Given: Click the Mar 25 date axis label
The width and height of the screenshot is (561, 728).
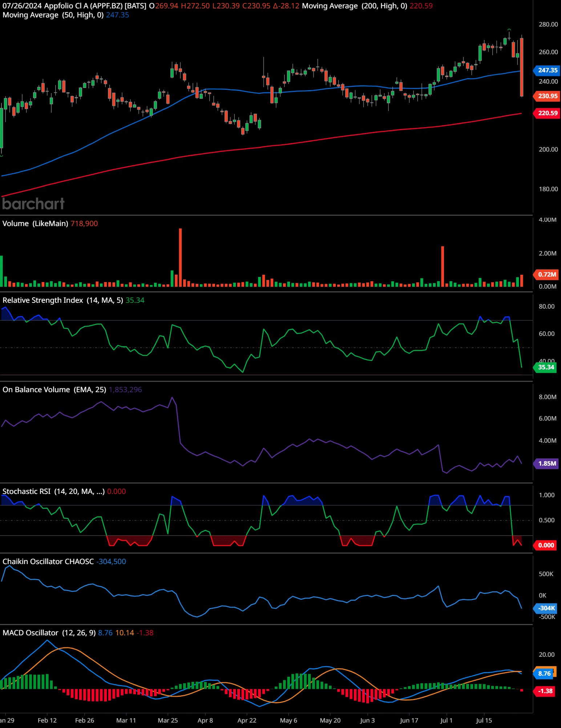Looking at the screenshot, I should tap(168, 720).
